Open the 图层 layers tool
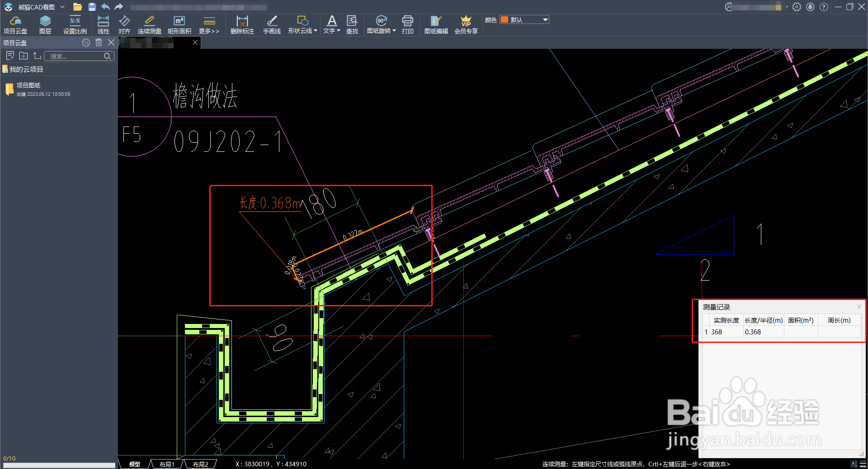 tap(45, 25)
